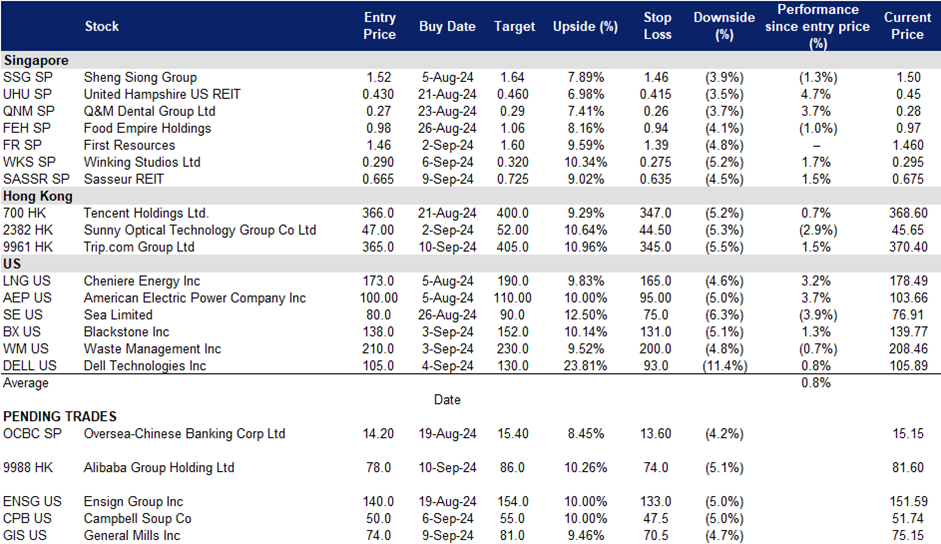Click Sunny Optical stop loss 44.50
The height and width of the screenshot is (544, 941).
pyautogui.click(x=655, y=230)
